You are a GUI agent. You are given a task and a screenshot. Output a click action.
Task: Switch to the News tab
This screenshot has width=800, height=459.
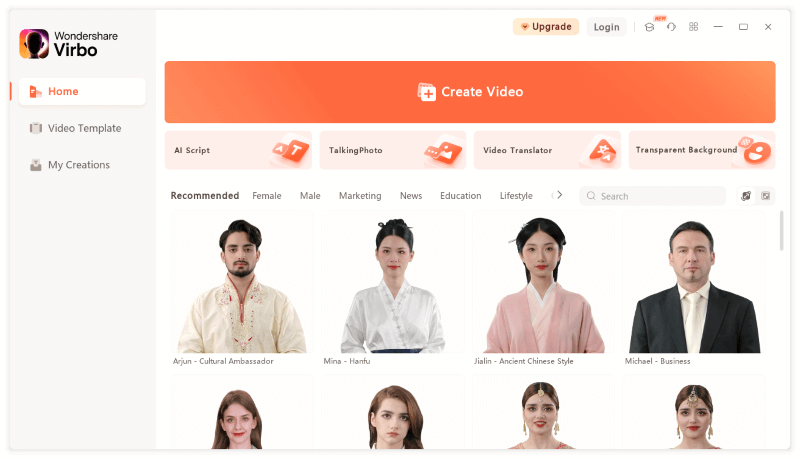411,196
